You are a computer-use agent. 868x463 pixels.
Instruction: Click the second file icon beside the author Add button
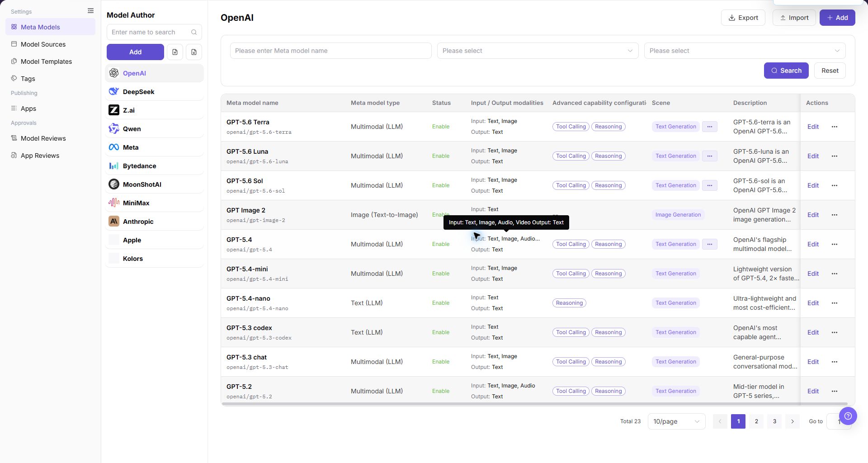[x=194, y=52]
